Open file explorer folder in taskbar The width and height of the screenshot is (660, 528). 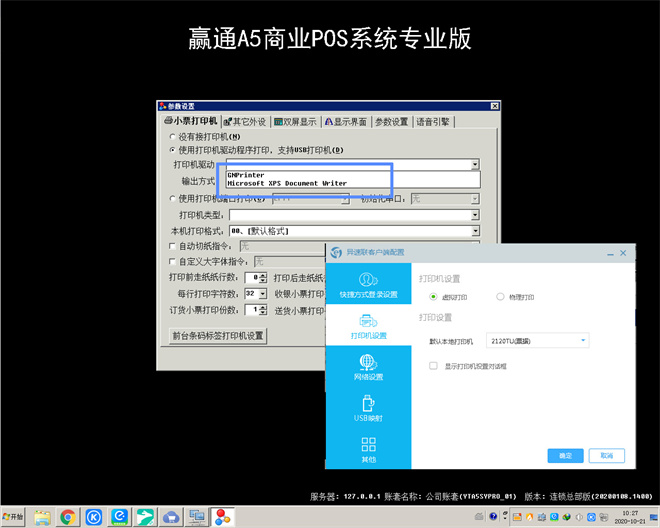tap(42, 517)
